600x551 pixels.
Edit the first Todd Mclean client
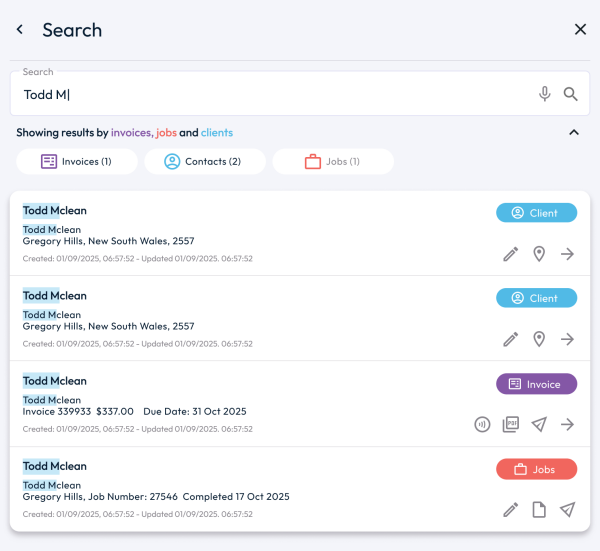pyautogui.click(x=511, y=254)
